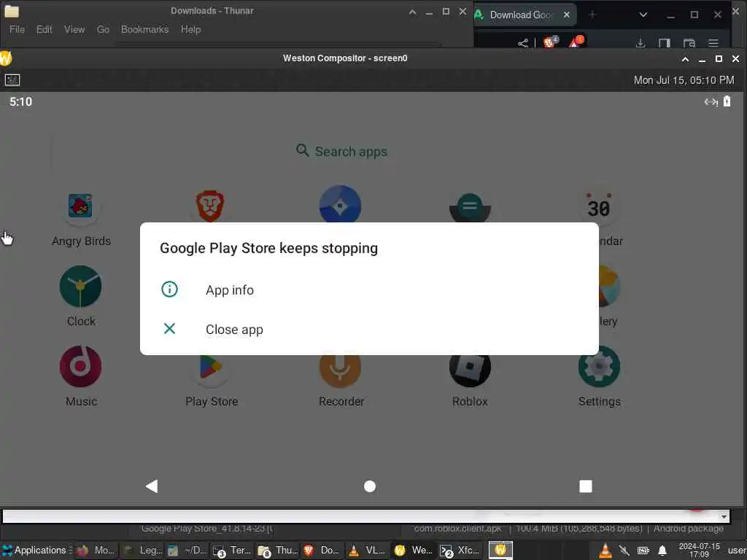The height and width of the screenshot is (560, 747).
Task: Roll up the Weston Compositor window arrow
Action: pyautogui.click(x=685, y=59)
